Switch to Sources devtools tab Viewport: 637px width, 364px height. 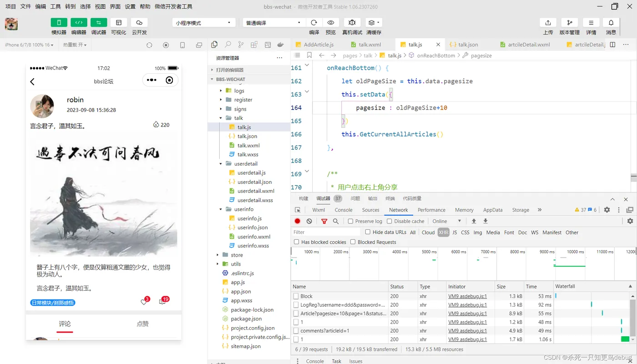(370, 210)
